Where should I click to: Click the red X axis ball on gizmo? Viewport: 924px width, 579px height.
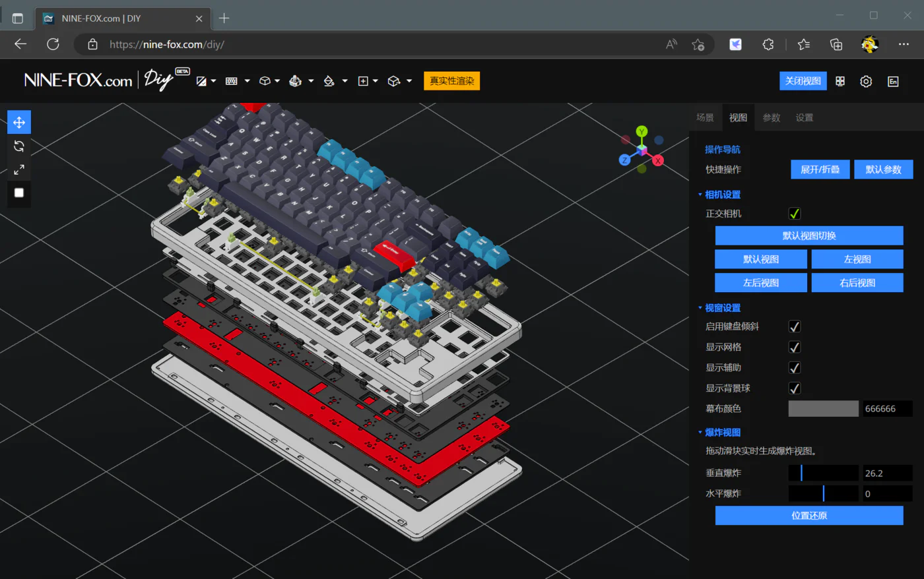[658, 161]
